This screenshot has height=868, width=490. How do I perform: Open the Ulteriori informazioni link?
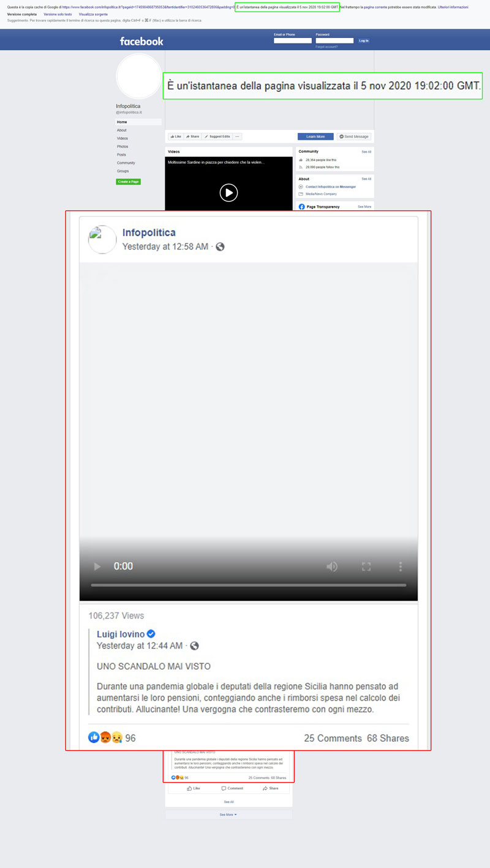(453, 7)
